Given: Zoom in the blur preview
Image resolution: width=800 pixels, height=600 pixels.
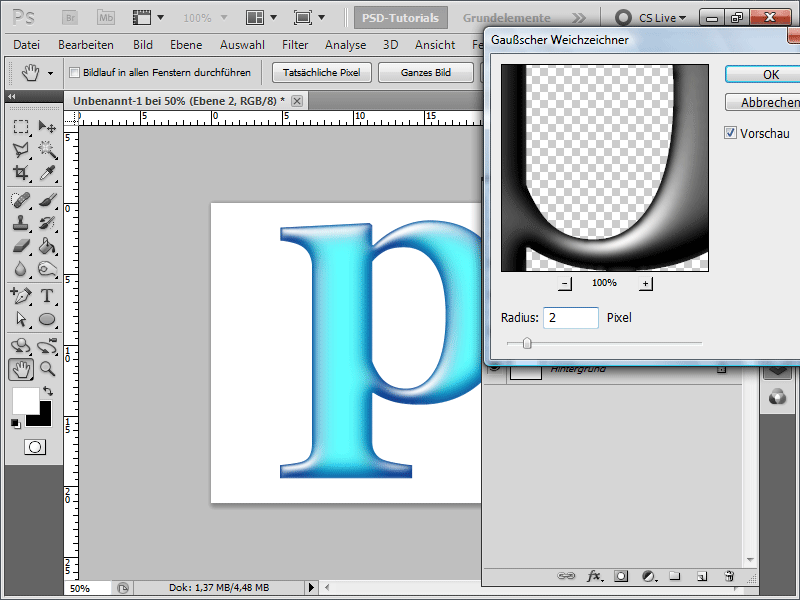Looking at the screenshot, I should (x=645, y=283).
